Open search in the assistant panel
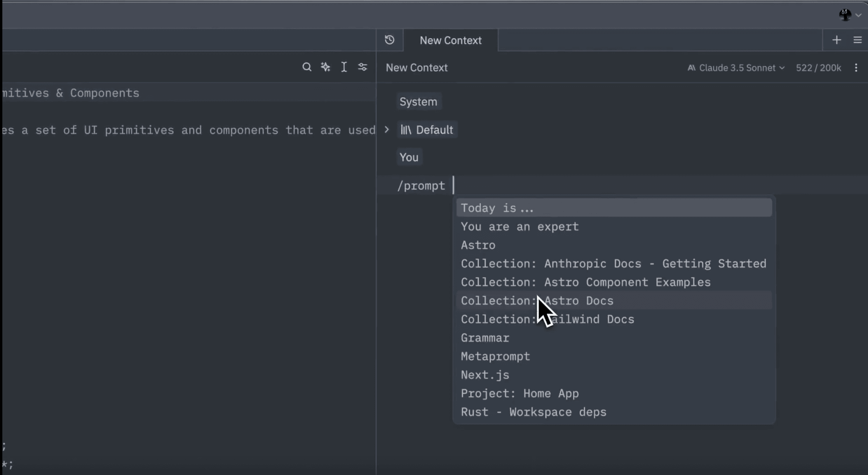The width and height of the screenshot is (868, 475). [307, 67]
